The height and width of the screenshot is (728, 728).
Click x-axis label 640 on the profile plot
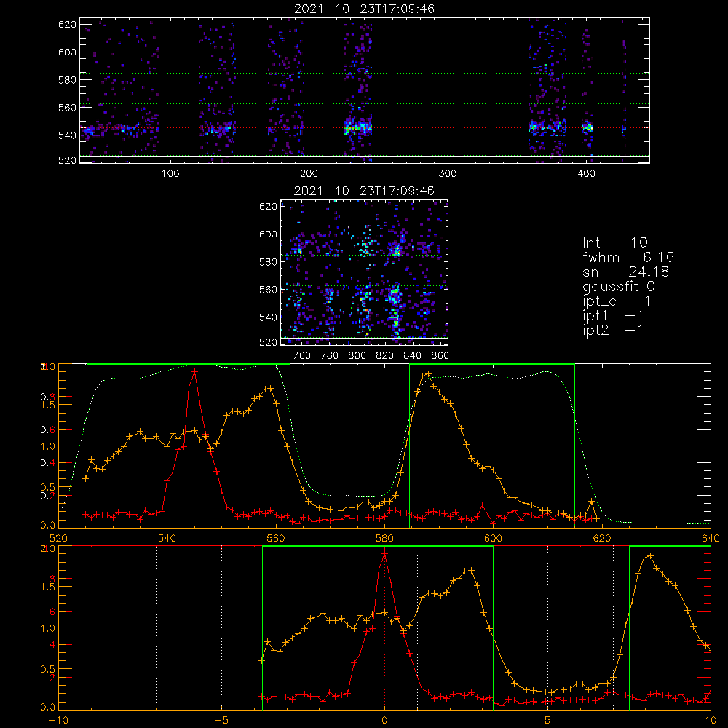[711, 538]
